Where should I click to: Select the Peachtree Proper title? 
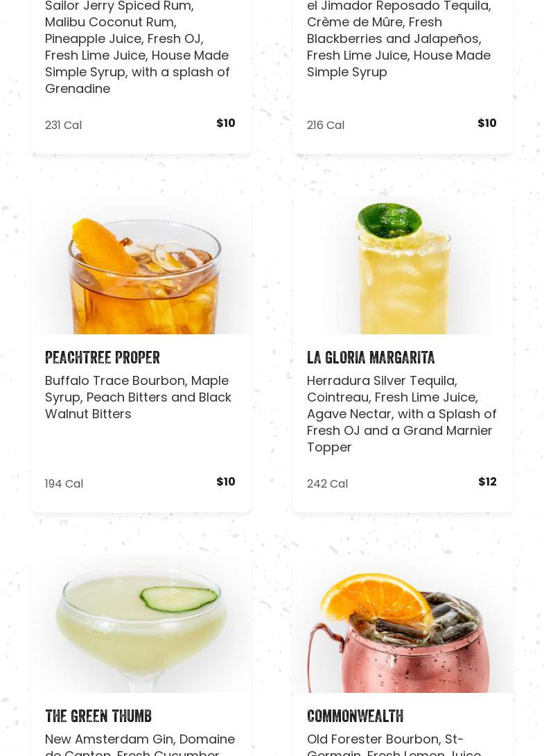pos(102,357)
